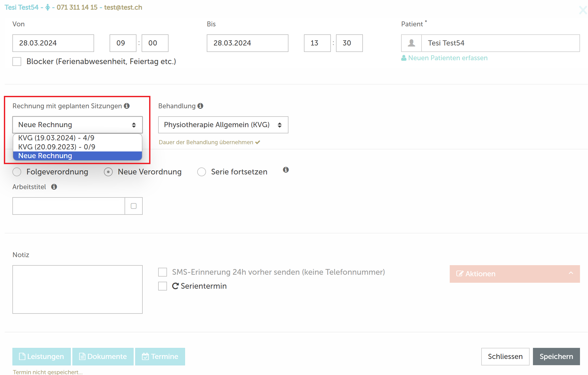
Task: Select KVG (20.09.2023) - 0/9 option
Action: (78, 147)
